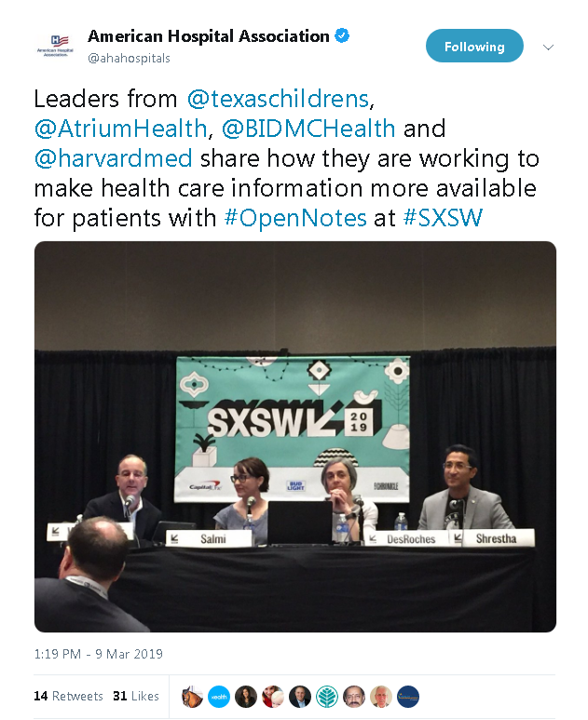This screenshot has width=588, height=720.
Task: Open the @harvardmed mention
Action: pyautogui.click(x=113, y=158)
